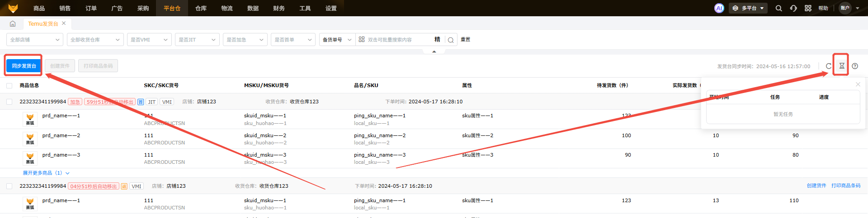Click the multi-platform layers icon

coord(735,8)
